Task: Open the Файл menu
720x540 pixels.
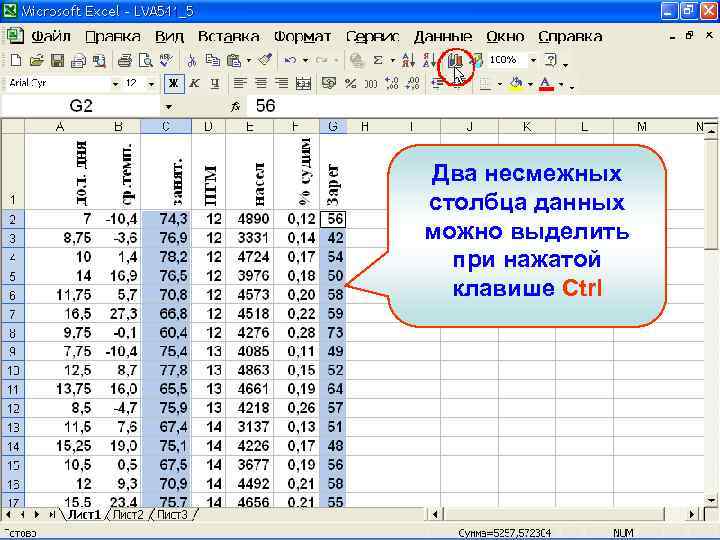Action: tap(51, 36)
